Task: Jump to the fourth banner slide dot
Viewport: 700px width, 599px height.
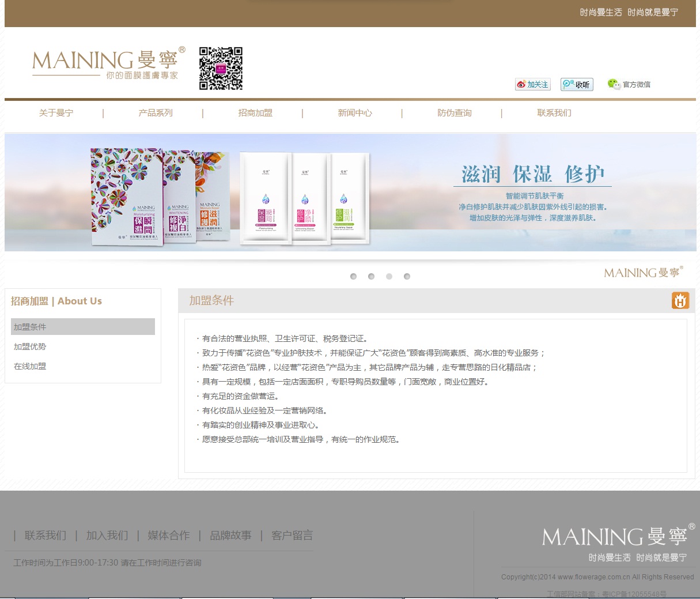Action: (407, 277)
